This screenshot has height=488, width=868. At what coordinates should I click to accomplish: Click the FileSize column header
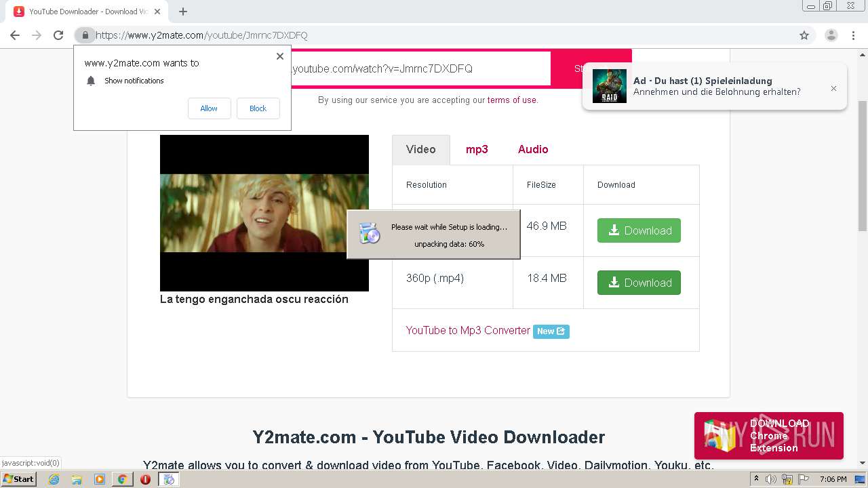pyautogui.click(x=541, y=184)
